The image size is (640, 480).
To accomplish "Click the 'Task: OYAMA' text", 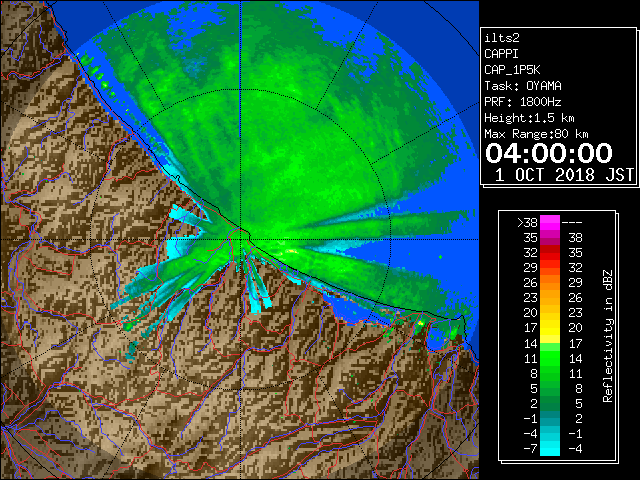I will pos(523,86).
